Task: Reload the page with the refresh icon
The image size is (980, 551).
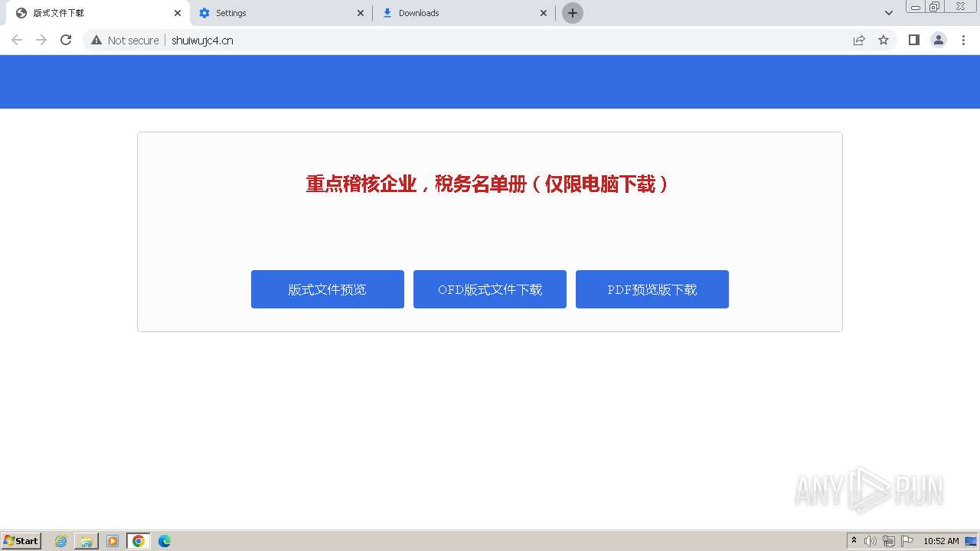Action: coord(66,40)
